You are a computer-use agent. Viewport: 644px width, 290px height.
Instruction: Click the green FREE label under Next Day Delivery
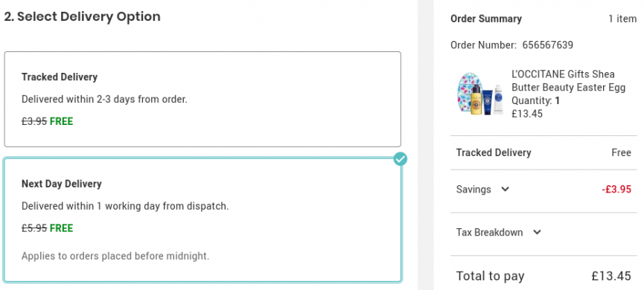tap(62, 228)
